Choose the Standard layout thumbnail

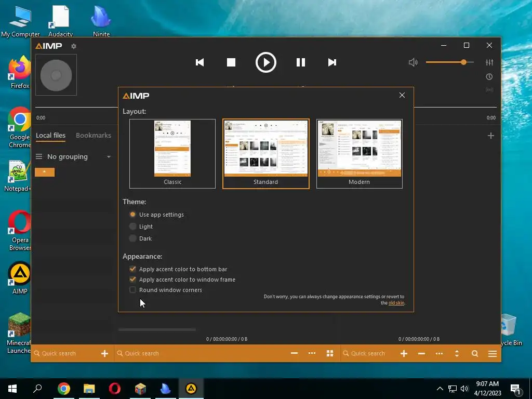tap(265, 154)
